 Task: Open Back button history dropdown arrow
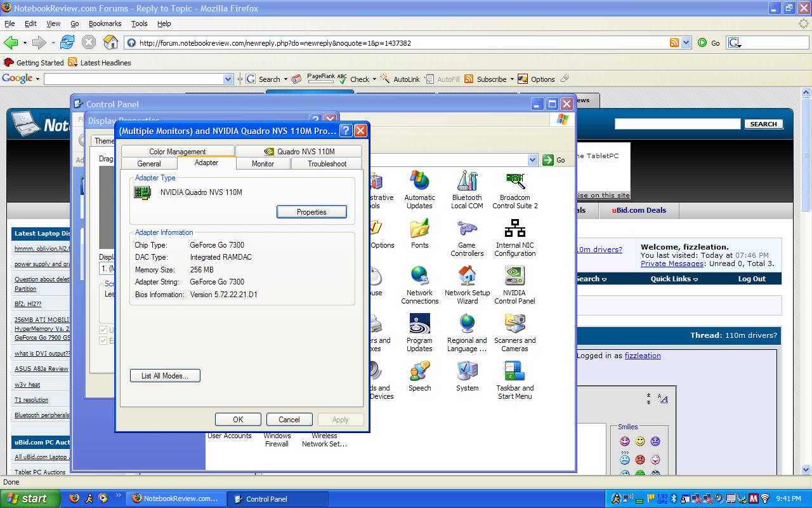pos(25,43)
